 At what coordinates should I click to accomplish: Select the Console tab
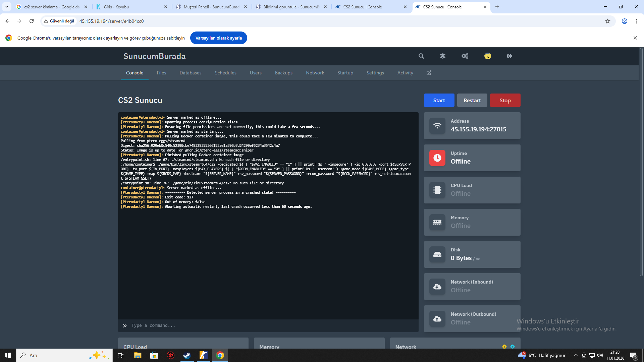click(135, 73)
